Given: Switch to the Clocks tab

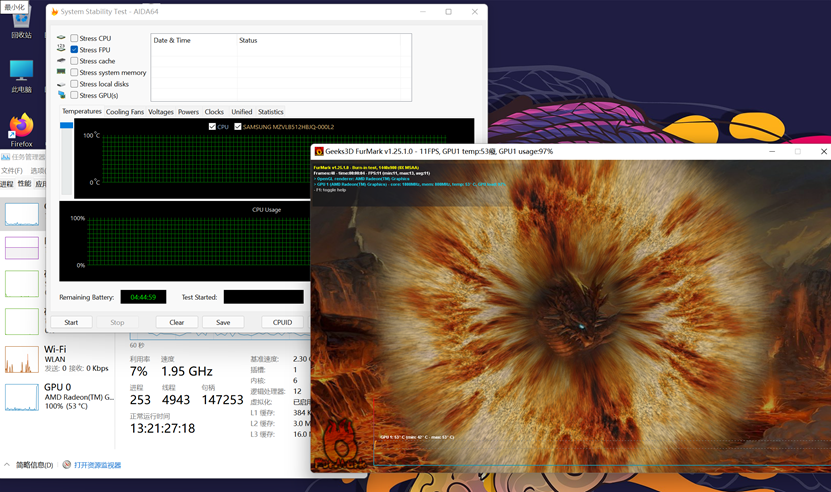Looking at the screenshot, I should [214, 112].
